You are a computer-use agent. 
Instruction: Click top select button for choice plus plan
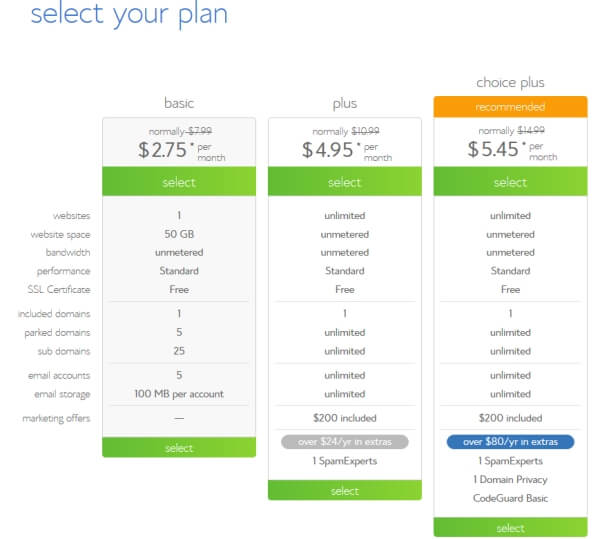tap(510, 182)
